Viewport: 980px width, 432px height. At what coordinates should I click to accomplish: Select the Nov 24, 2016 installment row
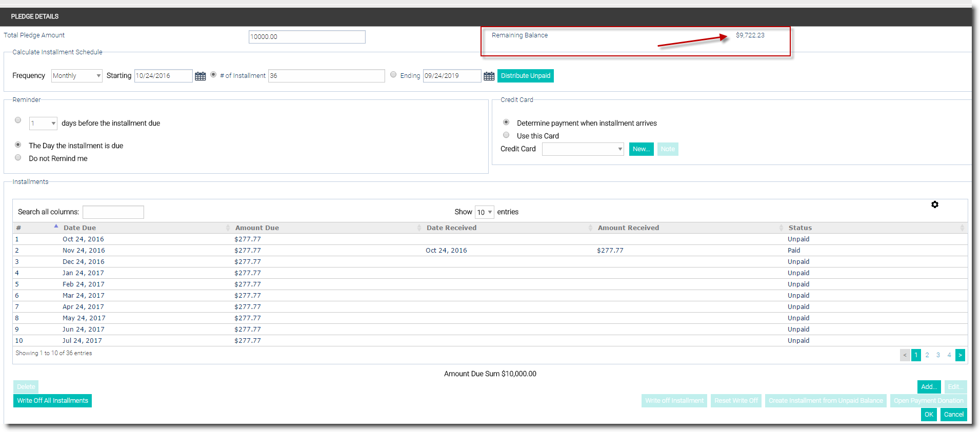tap(490, 251)
